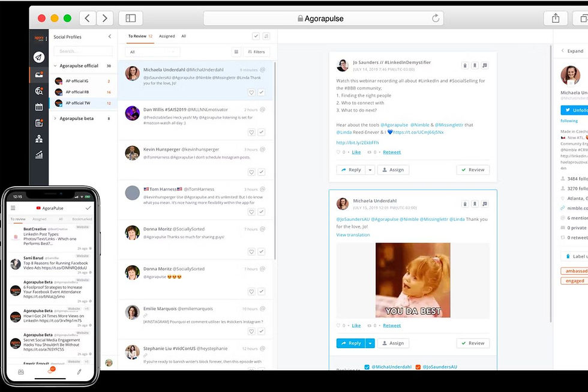Open hamburger menu on phone app

[x=13, y=208]
